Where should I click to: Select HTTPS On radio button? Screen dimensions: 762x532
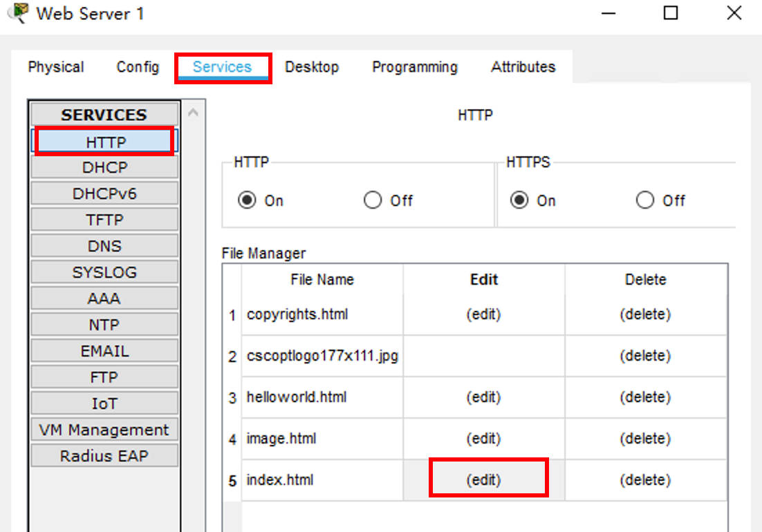(519, 200)
